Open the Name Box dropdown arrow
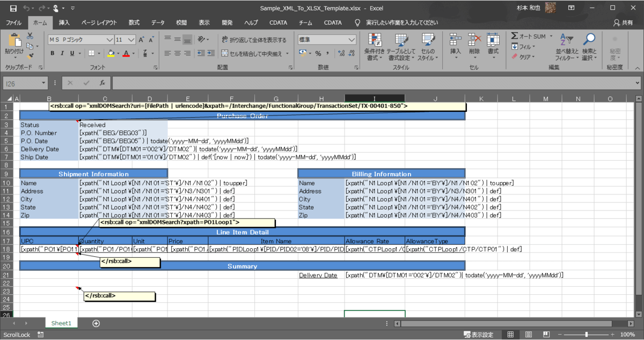The image size is (644, 340). tap(43, 83)
